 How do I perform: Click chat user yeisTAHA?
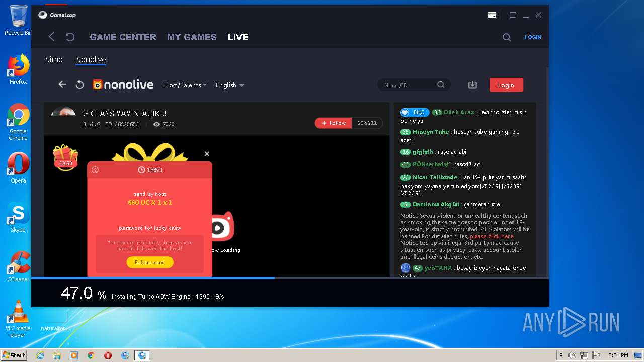click(438, 268)
